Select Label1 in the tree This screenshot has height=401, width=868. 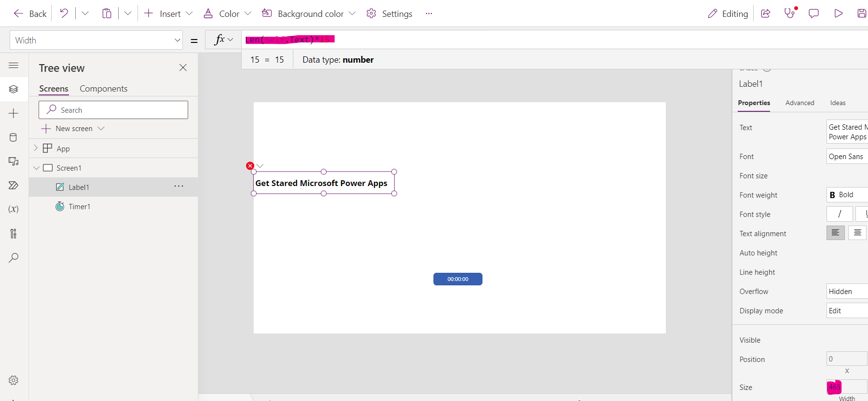(x=79, y=187)
